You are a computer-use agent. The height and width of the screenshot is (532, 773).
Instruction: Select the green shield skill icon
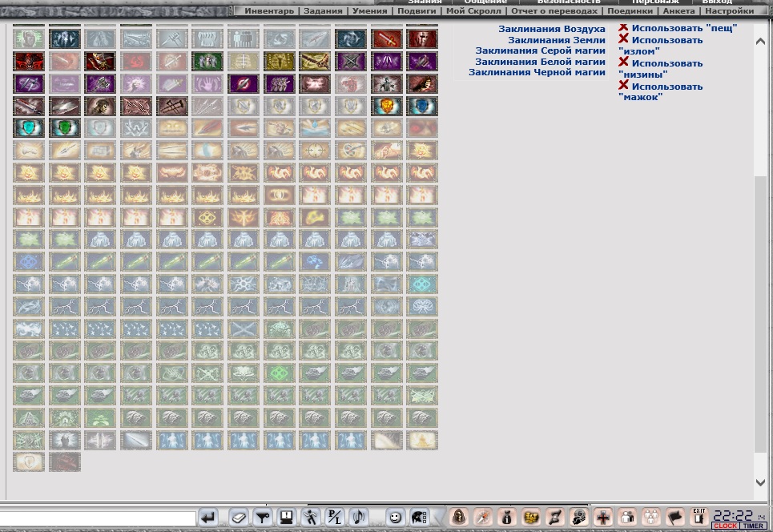pyautogui.click(x=65, y=128)
